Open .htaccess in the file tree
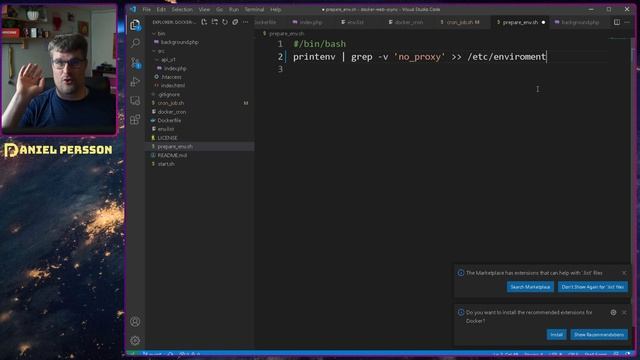Viewport: 640px width, 360px height. tap(171, 77)
